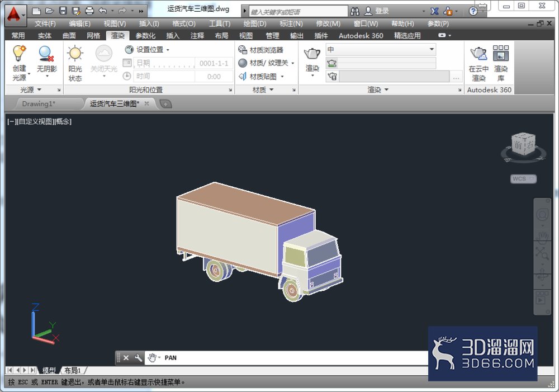Toggle the Sun Status (阳光状态) icon
559x392 pixels.
click(75, 54)
